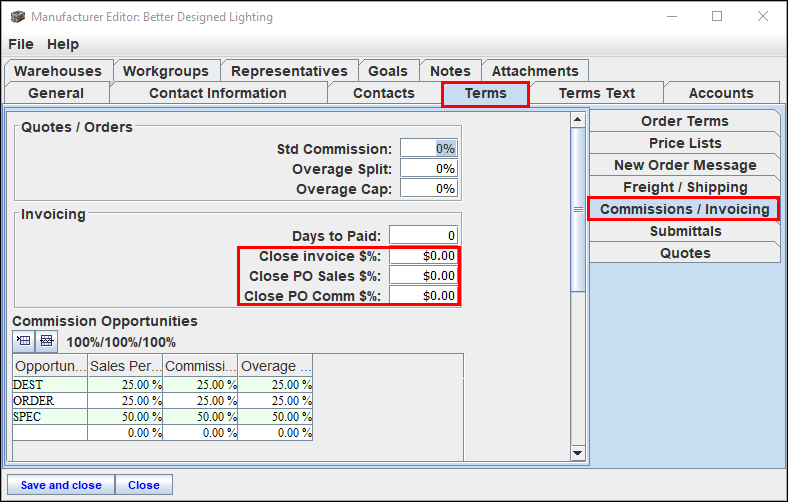788x502 pixels.
Task: Switch to the Accounts tab
Action: [x=721, y=93]
